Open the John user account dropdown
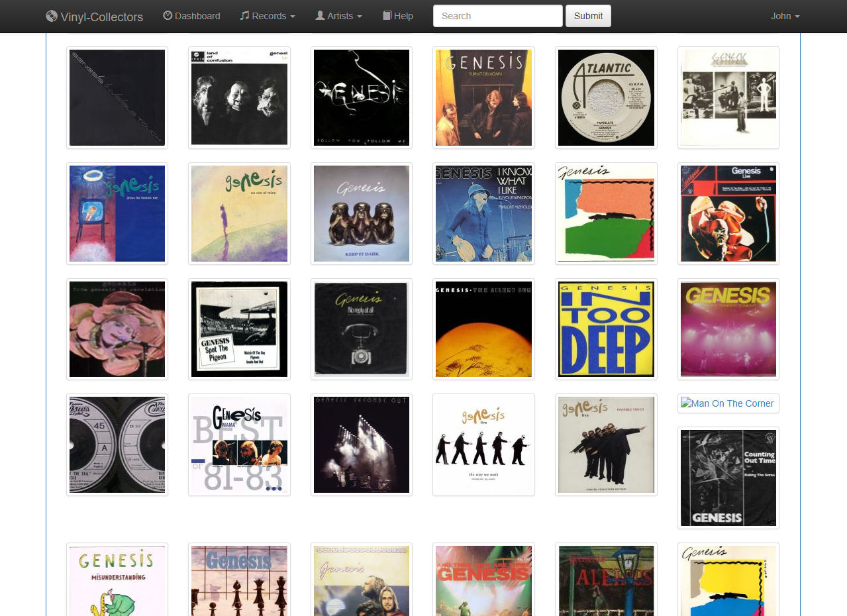 [x=784, y=16]
